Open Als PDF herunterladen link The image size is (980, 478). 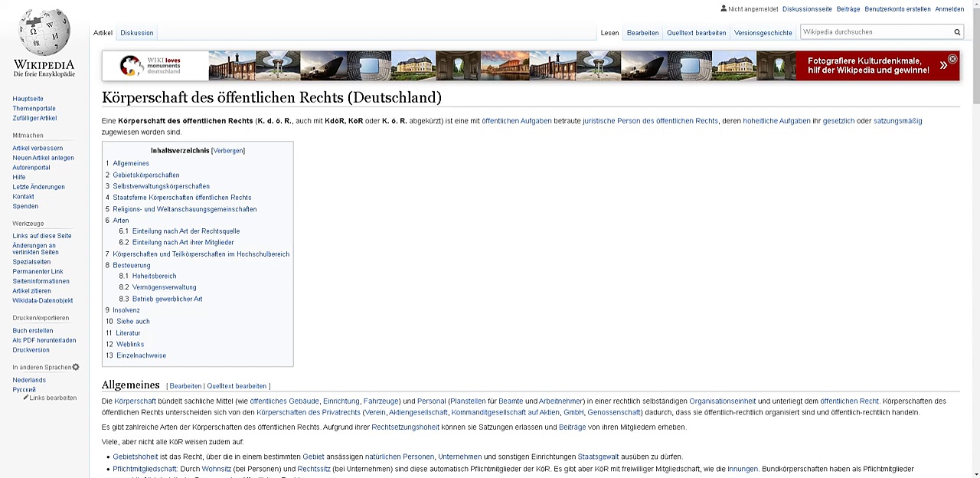click(44, 340)
